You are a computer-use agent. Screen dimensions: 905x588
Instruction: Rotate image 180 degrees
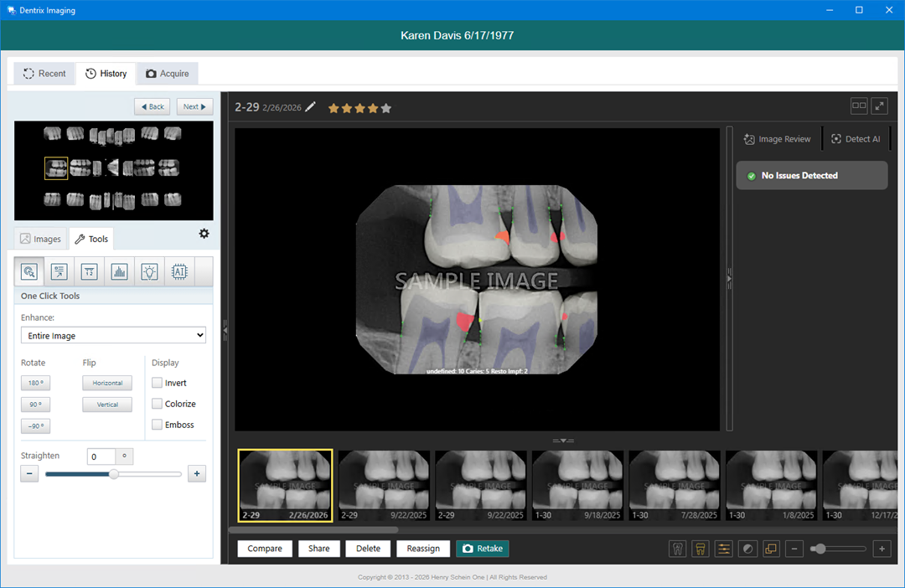point(35,383)
